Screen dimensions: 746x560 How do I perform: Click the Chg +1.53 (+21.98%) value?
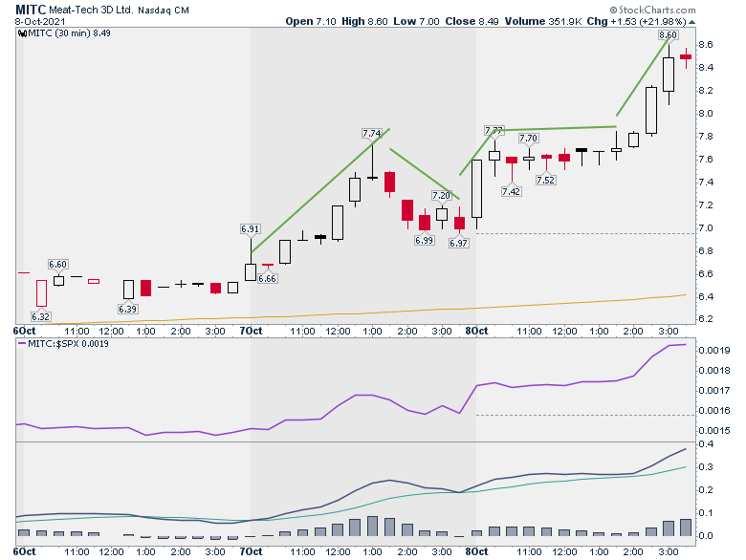(636, 21)
